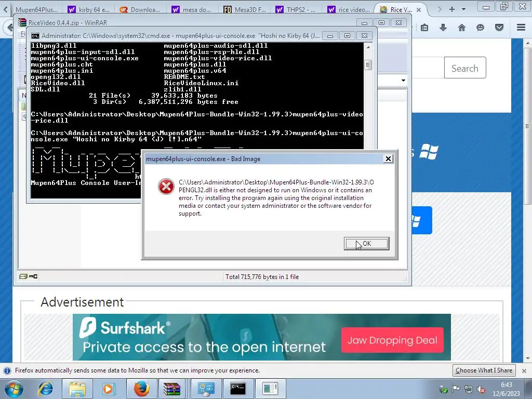Viewport: 532px width, 399px height.
Task: Click the safely remove hardware tray icon
Action: point(444,389)
